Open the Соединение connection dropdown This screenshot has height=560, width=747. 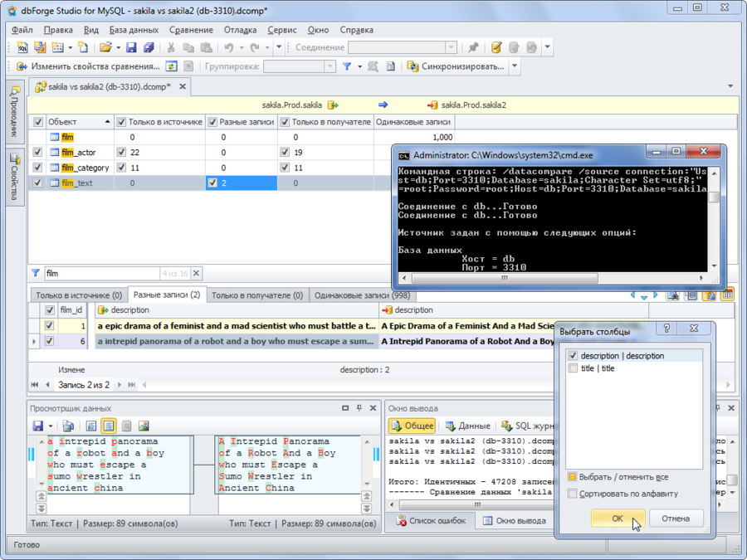pos(452,47)
